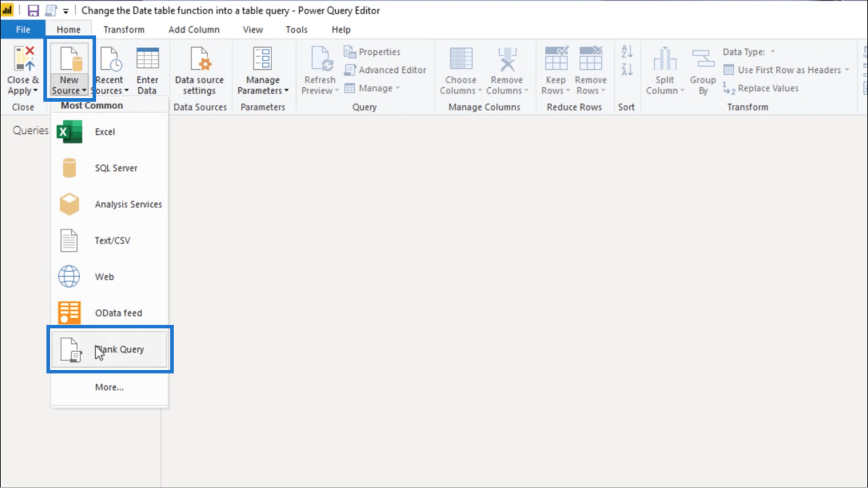868x488 pixels.
Task: Sort descending with the Z-A icon
Action: point(627,69)
